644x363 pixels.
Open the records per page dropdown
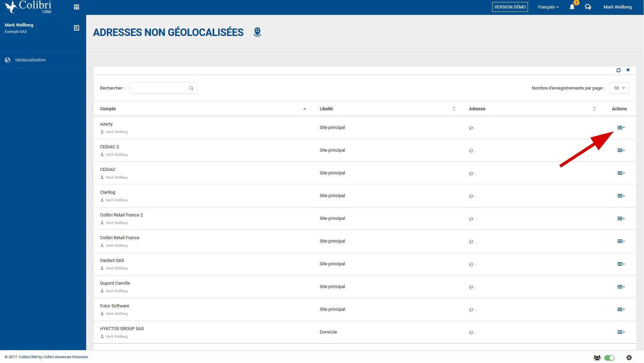619,88
